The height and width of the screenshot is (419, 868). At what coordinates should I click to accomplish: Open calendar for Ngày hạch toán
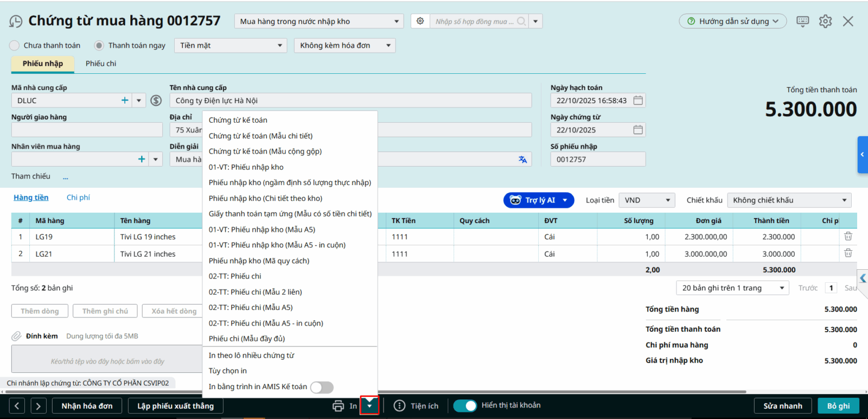point(638,100)
